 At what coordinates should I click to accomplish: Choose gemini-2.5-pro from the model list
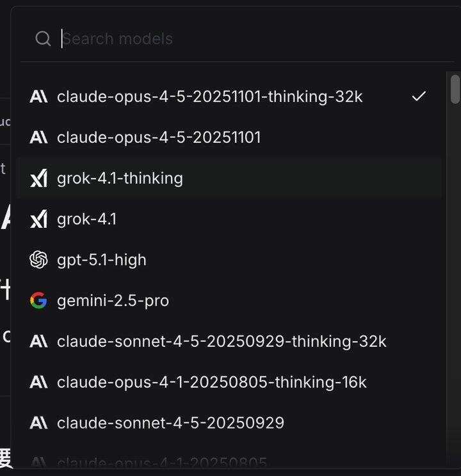coord(113,301)
